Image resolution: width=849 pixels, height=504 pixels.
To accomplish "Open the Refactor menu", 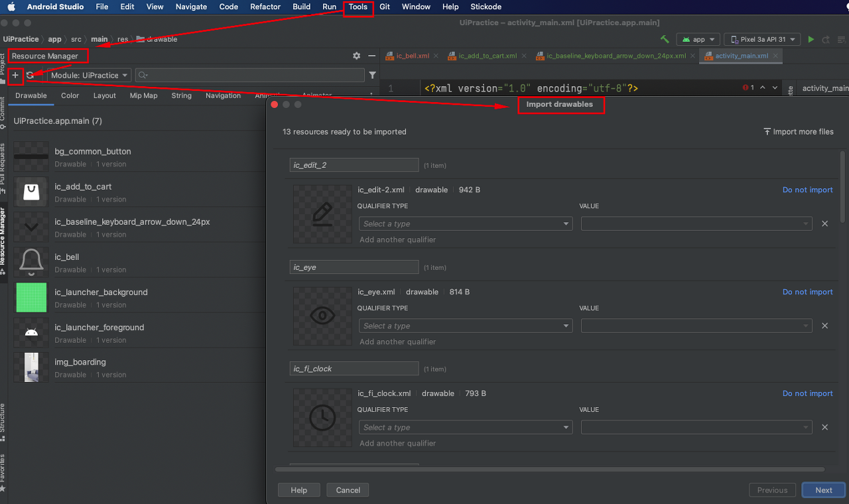I will [265, 7].
